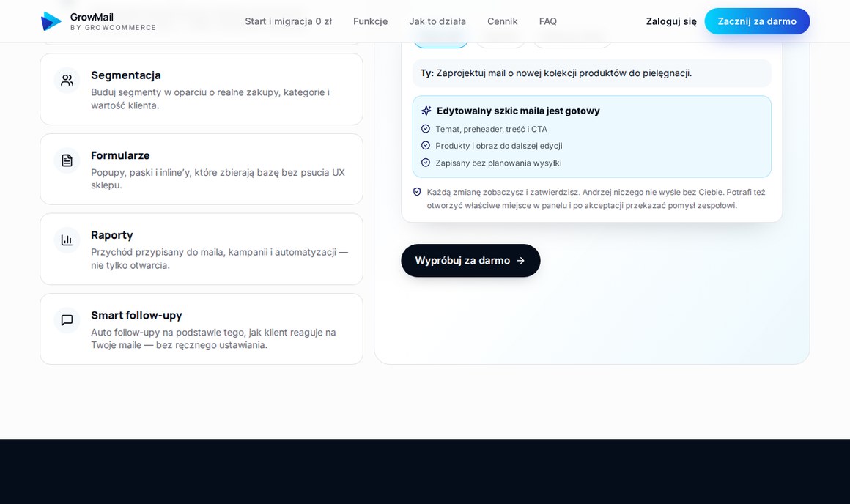Image resolution: width=850 pixels, height=504 pixels.
Task: Click the 'Ty: Zaprojektuj mail' prompt message
Action: (592, 73)
